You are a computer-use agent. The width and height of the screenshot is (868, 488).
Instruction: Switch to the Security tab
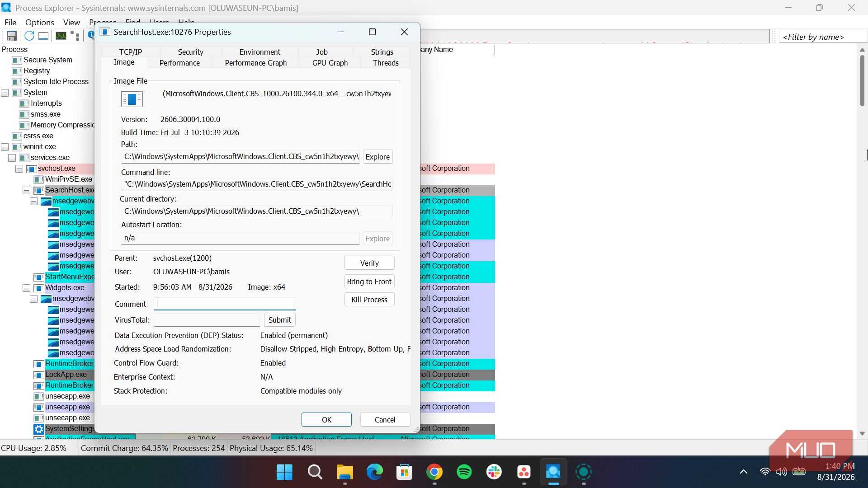190,52
